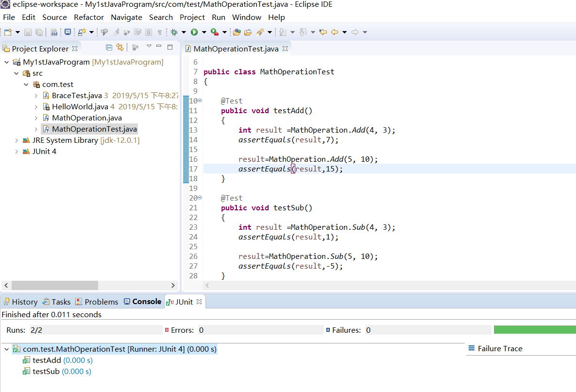The height and width of the screenshot is (392, 576).
Task: Switch to the Problems tab
Action: coord(97,302)
